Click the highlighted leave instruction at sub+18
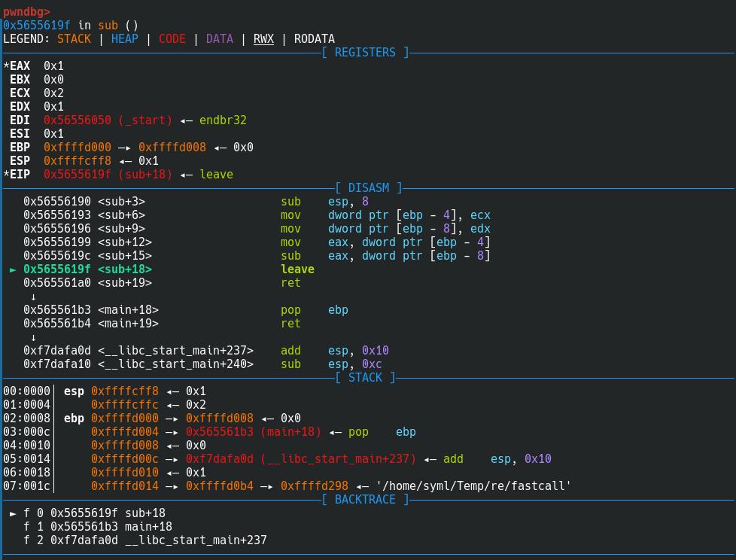This screenshot has height=560, width=736. (297, 269)
